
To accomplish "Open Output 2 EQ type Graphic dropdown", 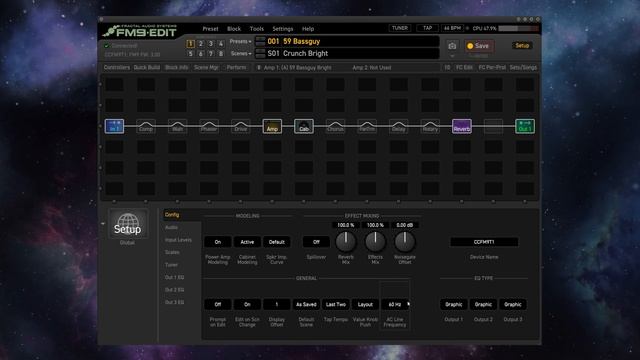I will click(483, 304).
